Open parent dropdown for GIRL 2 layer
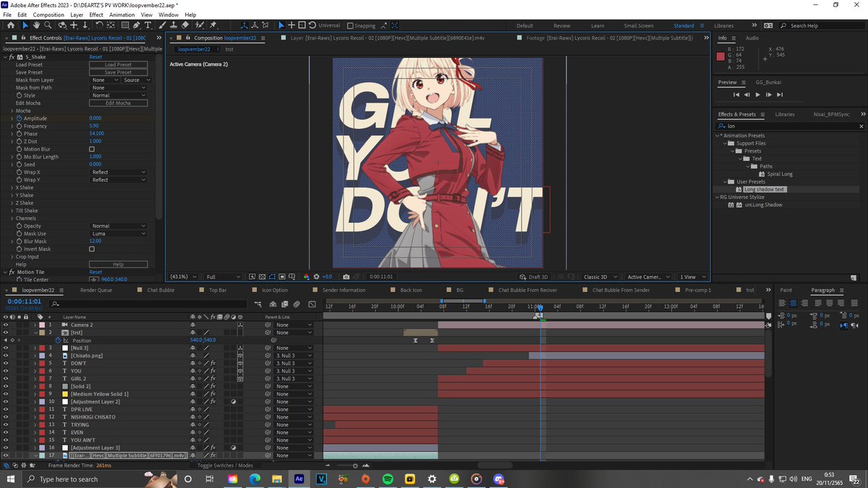This screenshot has height=488, width=868. pos(293,378)
